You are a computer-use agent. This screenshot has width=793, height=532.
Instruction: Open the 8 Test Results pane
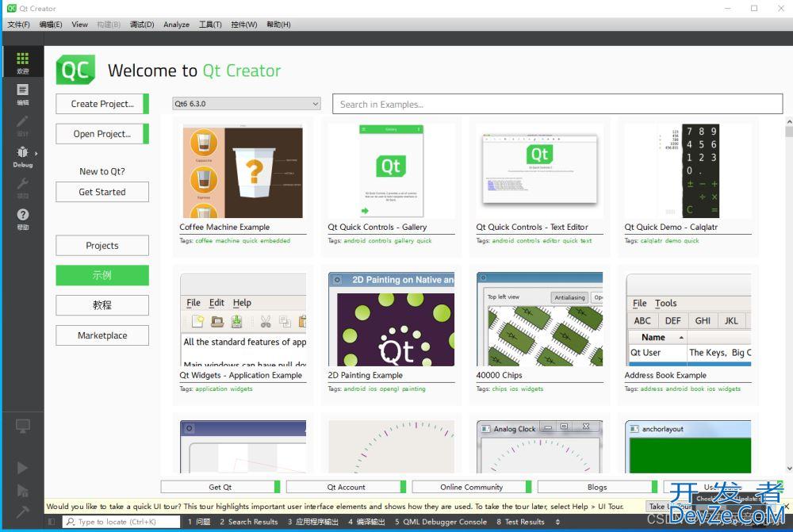click(520, 522)
